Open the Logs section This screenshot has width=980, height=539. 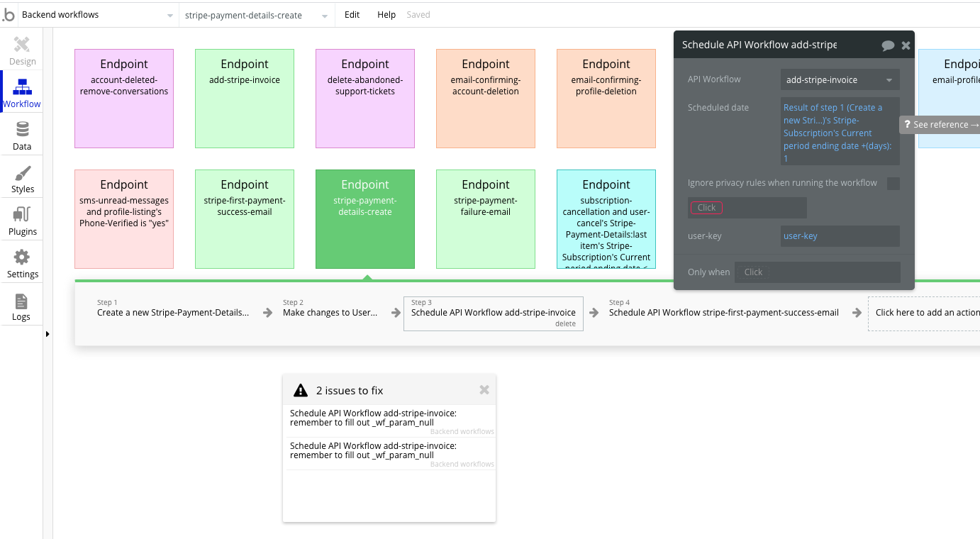pyautogui.click(x=22, y=305)
